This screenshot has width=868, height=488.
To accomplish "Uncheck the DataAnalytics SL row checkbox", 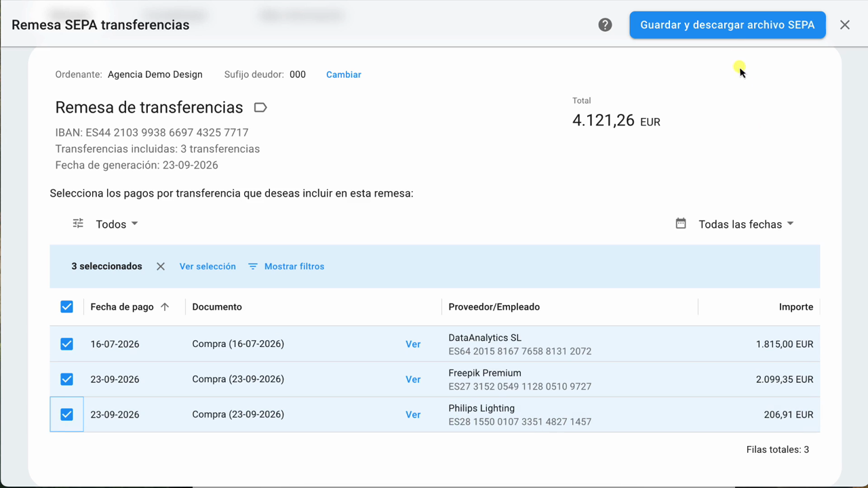I will (66, 344).
